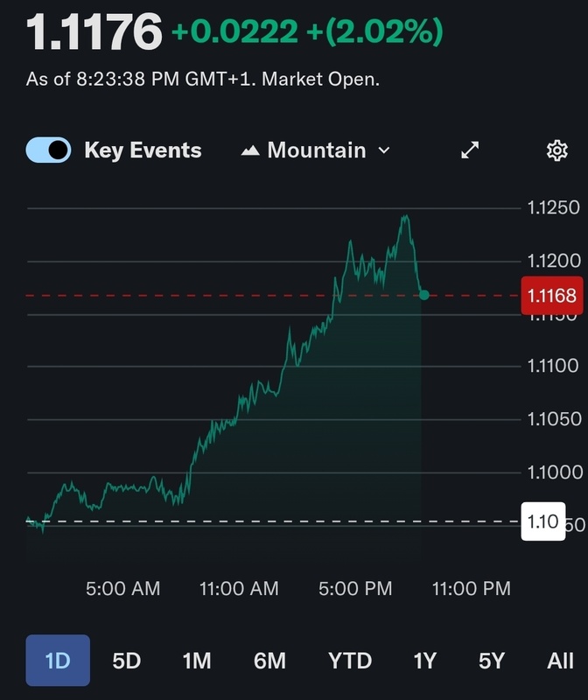The width and height of the screenshot is (588, 700).
Task: Select the 1M range
Action: 197,661
